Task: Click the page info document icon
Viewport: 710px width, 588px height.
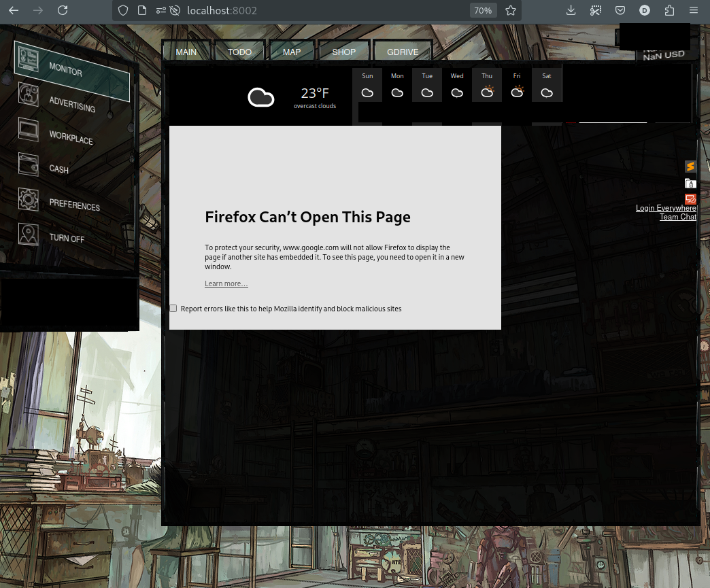Action: (x=142, y=10)
